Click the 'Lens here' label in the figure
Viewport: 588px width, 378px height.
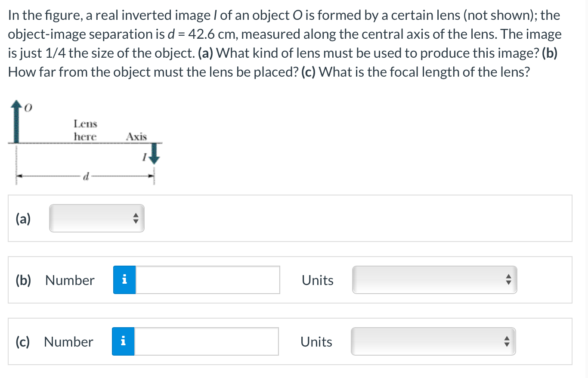point(86,130)
